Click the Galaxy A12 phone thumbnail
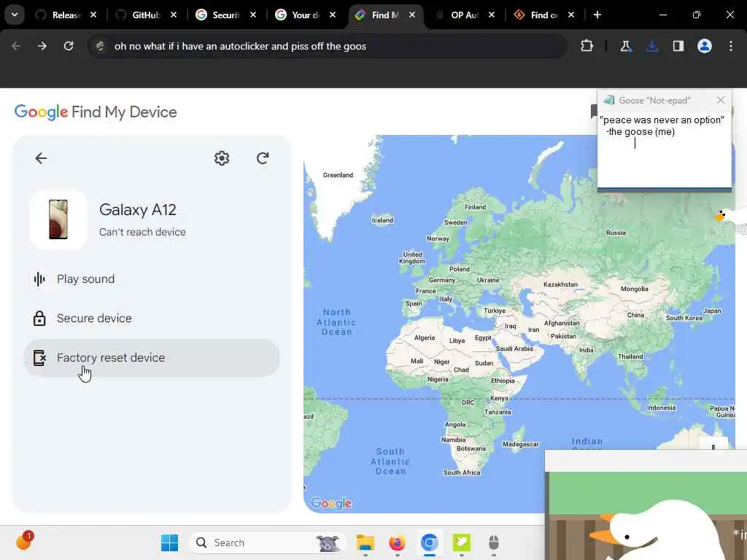747x560 pixels. tap(58, 219)
